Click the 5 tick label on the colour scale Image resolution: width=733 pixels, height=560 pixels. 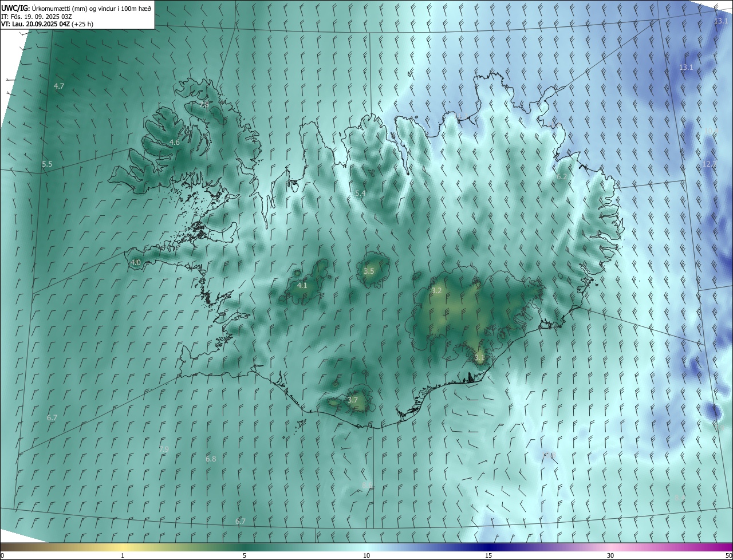click(245, 555)
